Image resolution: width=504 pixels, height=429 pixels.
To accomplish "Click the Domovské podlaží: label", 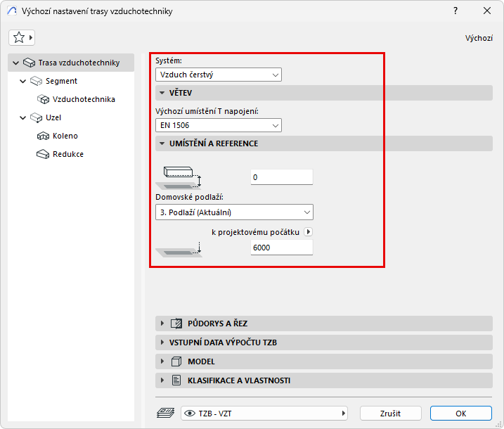I will click(x=189, y=197).
